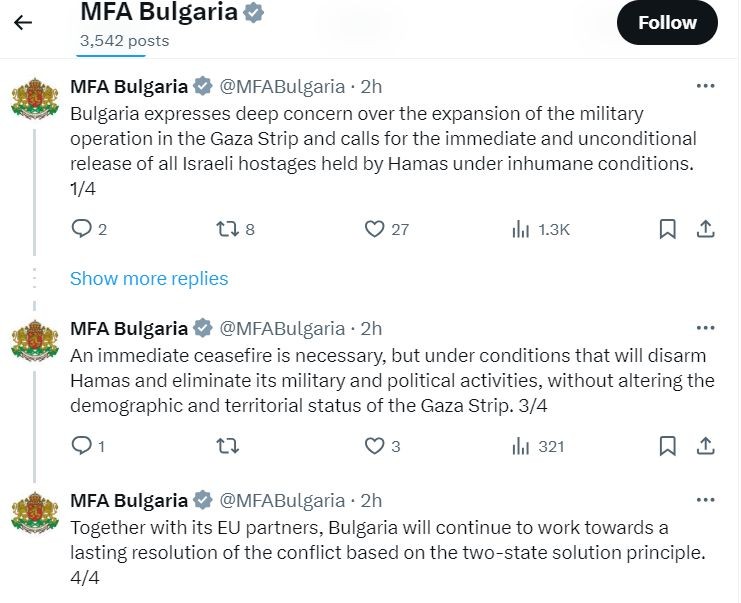Open the @MFABulgaria handle on the first tweet

282,86
